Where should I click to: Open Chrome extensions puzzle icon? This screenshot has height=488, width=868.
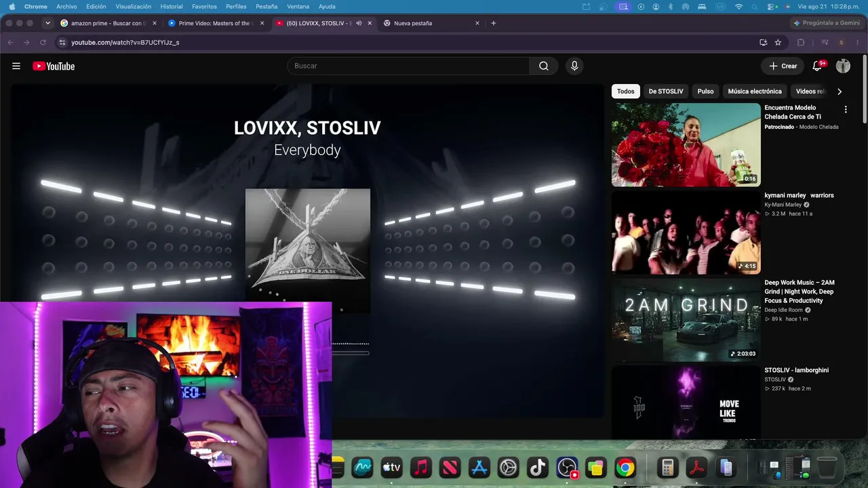pyautogui.click(x=801, y=42)
